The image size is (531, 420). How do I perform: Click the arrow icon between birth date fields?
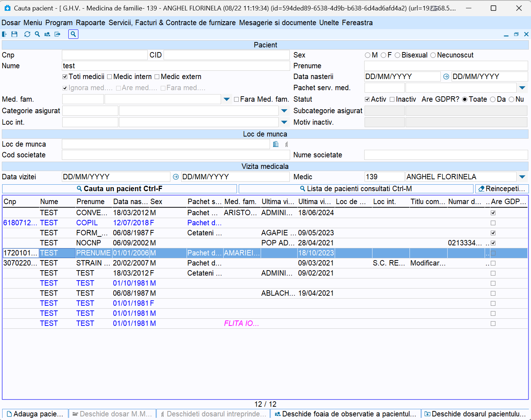(446, 77)
